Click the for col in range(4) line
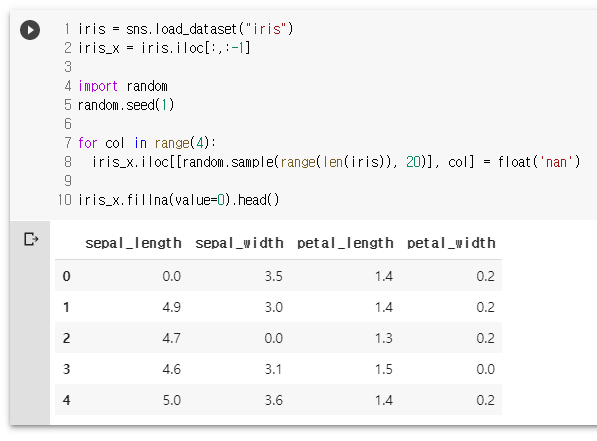The width and height of the screenshot is (597, 441). (147, 143)
